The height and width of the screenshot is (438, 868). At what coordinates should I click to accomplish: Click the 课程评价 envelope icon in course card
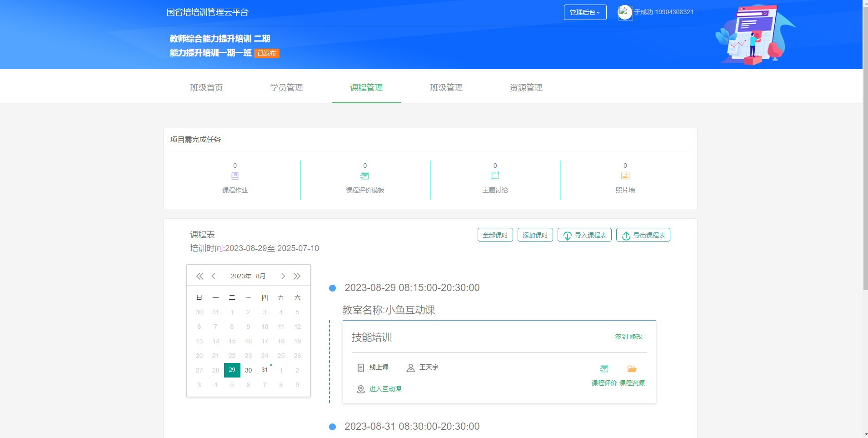pyautogui.click(x=604, y=369)
